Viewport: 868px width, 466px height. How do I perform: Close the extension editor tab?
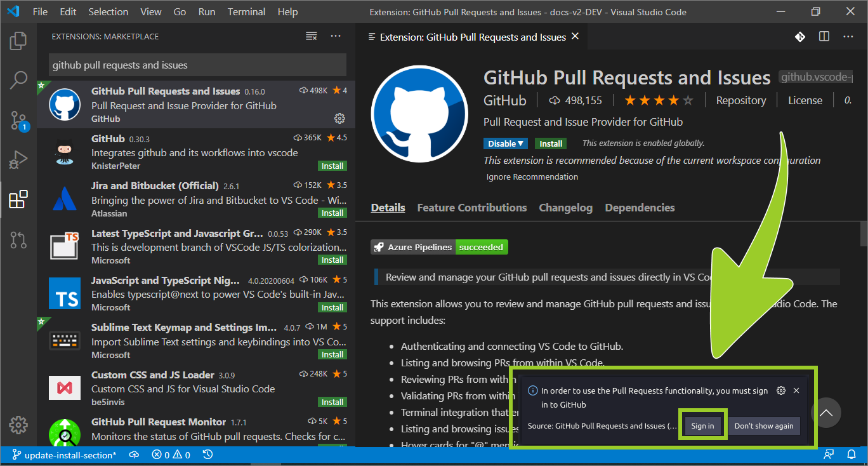(x=575, y=36)
